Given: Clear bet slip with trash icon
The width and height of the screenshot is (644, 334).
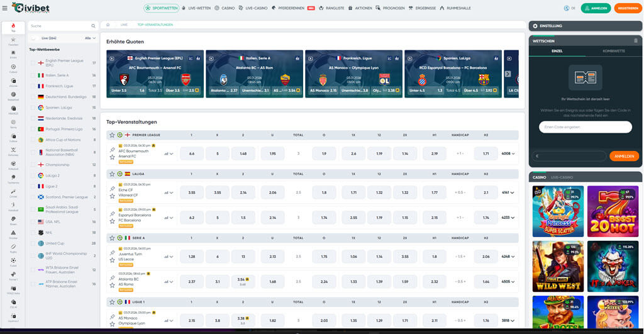Looking at the screenshot, I should click(x=636, y=41).
